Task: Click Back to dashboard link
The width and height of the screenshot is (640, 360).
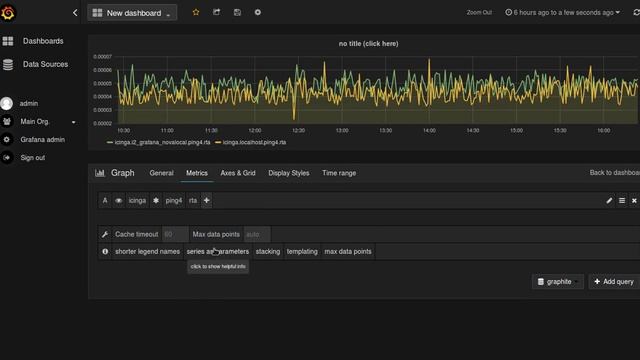Action: pyautogui.click(x=615, y=173)
